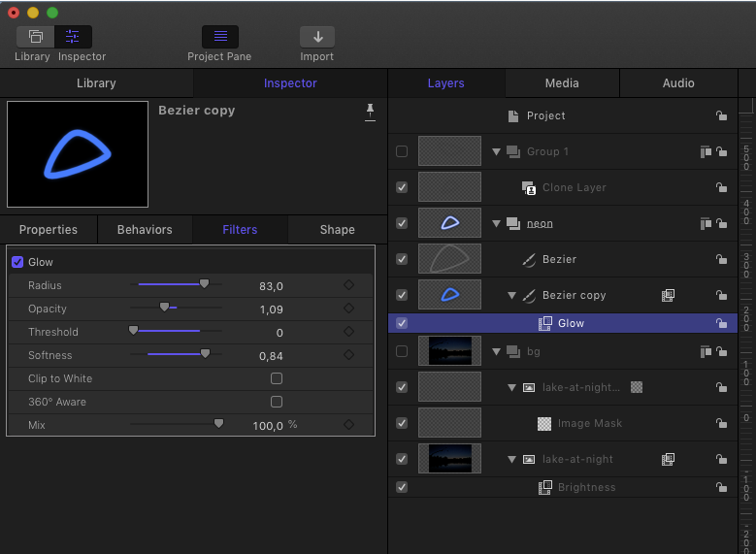Disable the Glow filter checkbox
756x554 pixels.
pyautogui.click(x=17, y=262)
